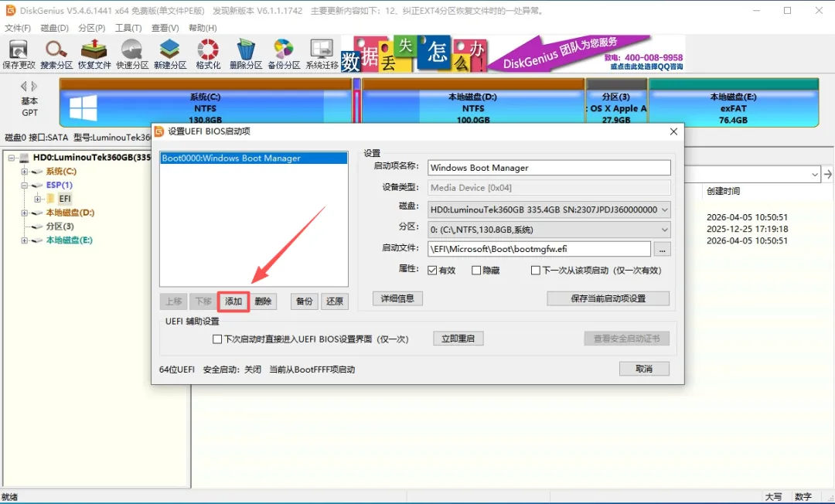Open the Search Partitions (搜索分区) tool

[56, 54]
